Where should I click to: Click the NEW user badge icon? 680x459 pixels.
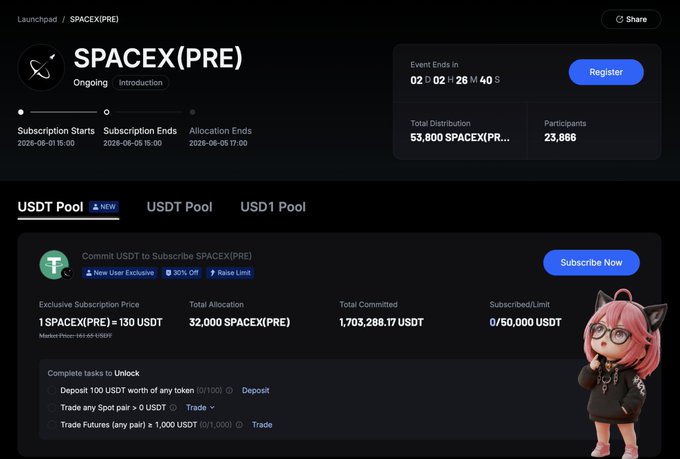pos(104,207)
